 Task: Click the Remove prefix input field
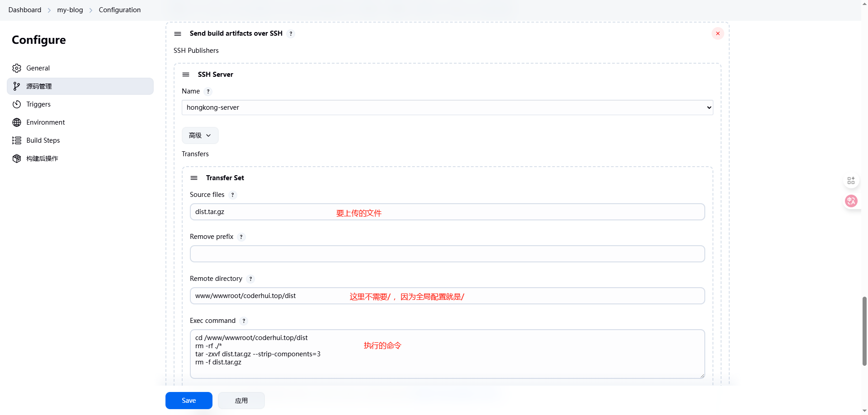coord(447,254)
